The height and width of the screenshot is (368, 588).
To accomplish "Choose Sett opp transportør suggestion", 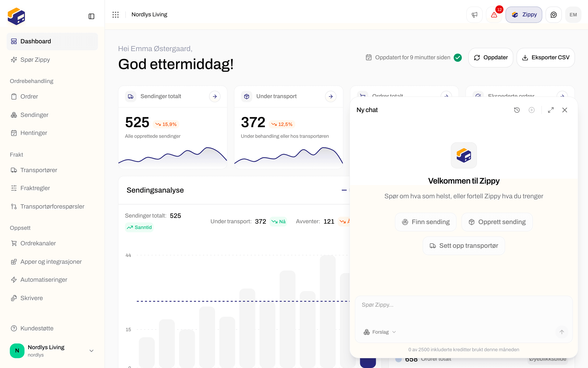I will pyautogui.click(x=464, y=246).
